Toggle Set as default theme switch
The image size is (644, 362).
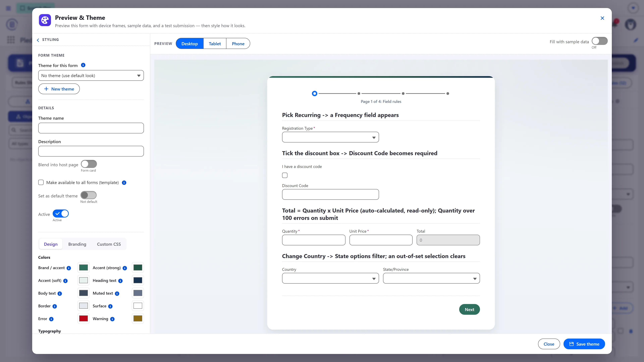89,195
